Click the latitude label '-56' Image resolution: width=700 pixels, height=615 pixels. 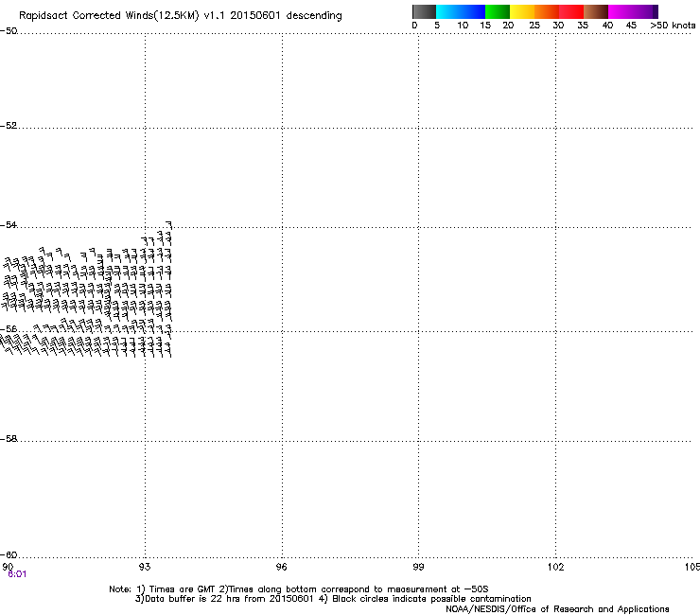pyautogui.click(x=9, y=329)
